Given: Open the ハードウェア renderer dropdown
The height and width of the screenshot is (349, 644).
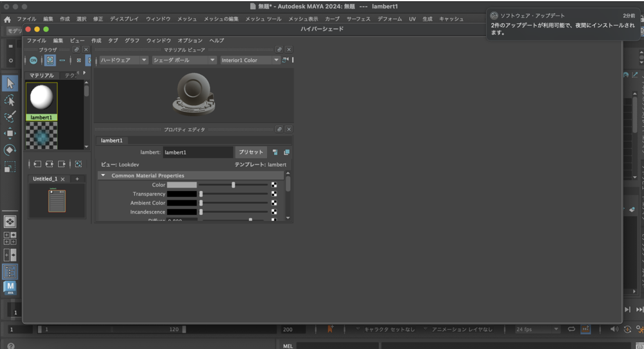Looking at the screenshot, I should pos(124,60).
